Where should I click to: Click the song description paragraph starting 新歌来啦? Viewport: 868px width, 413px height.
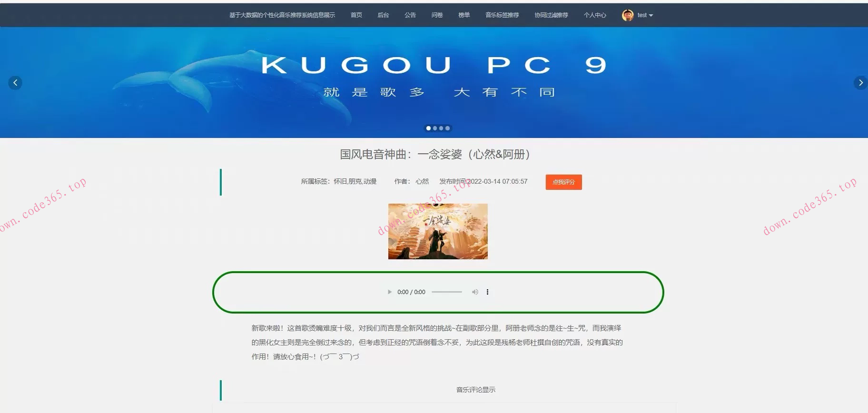[437, 342]
